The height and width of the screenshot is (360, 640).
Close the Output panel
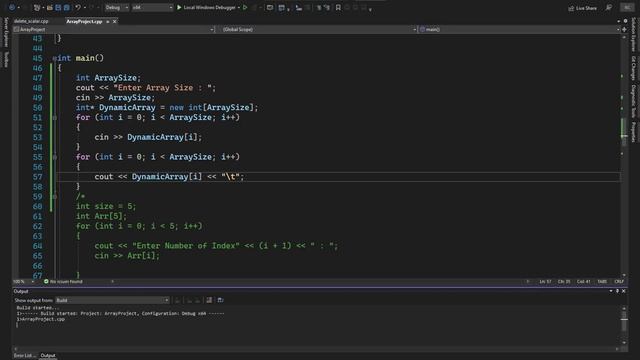(x=624, y=291)
